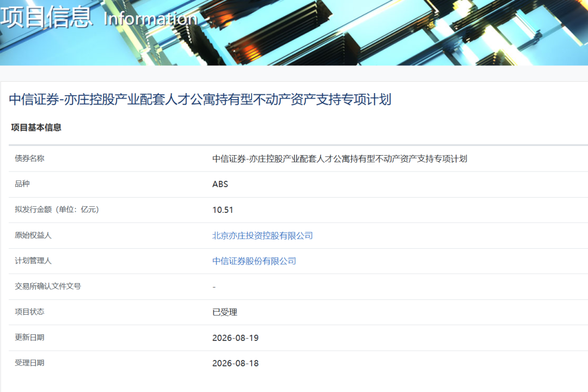Click the 债券名称 row label

29,158
